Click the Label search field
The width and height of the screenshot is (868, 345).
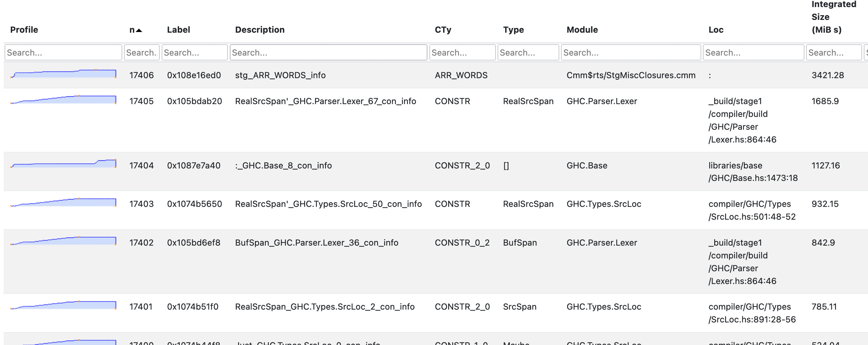click(x=194, y=53)
